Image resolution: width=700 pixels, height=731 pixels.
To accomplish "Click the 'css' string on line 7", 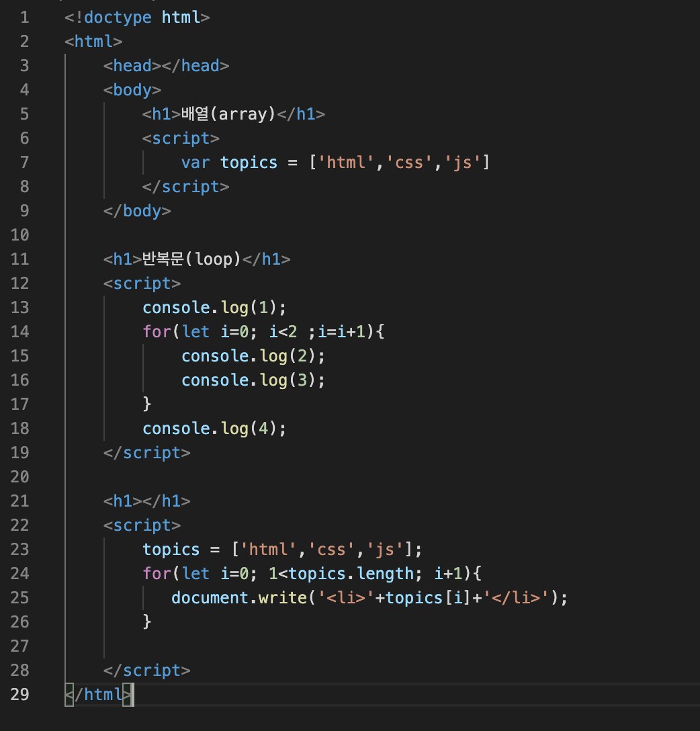I will [x=408, y=163].
